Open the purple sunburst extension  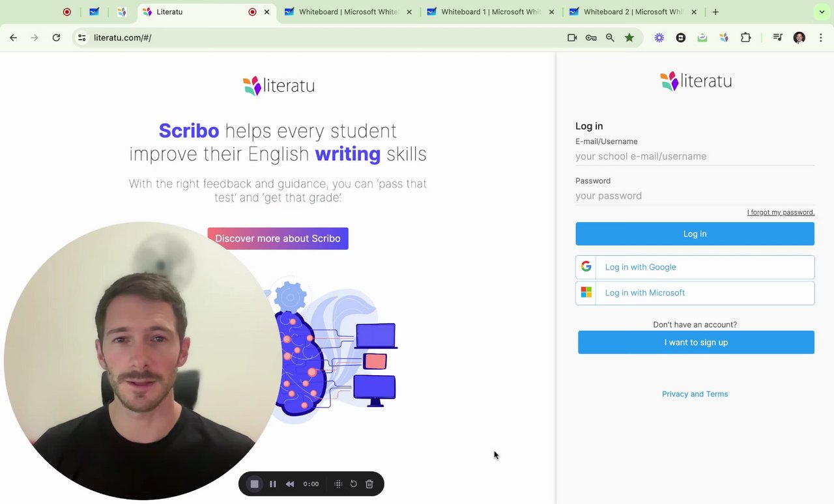point(659,38)
